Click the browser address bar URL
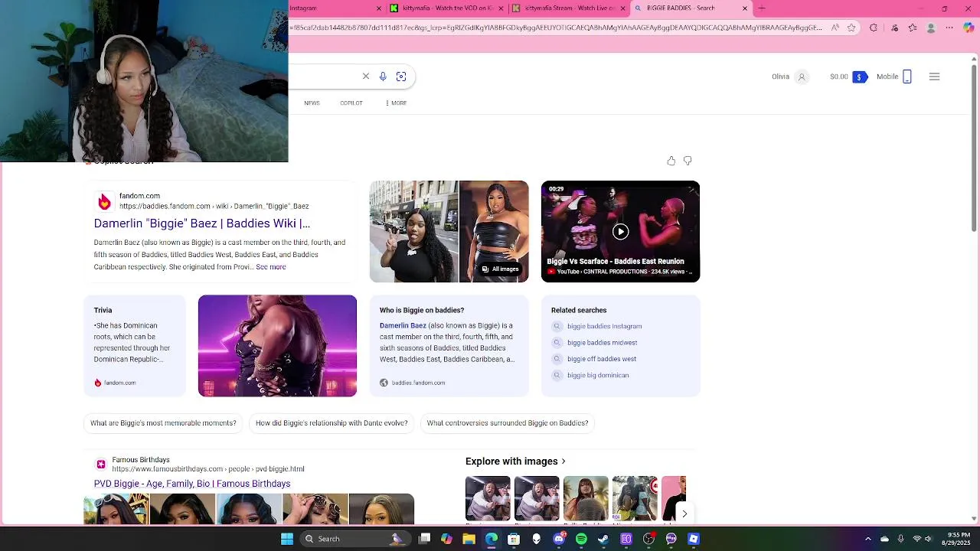Image resolution: width=980 pixels, height=551 pixels. (557, 28)
